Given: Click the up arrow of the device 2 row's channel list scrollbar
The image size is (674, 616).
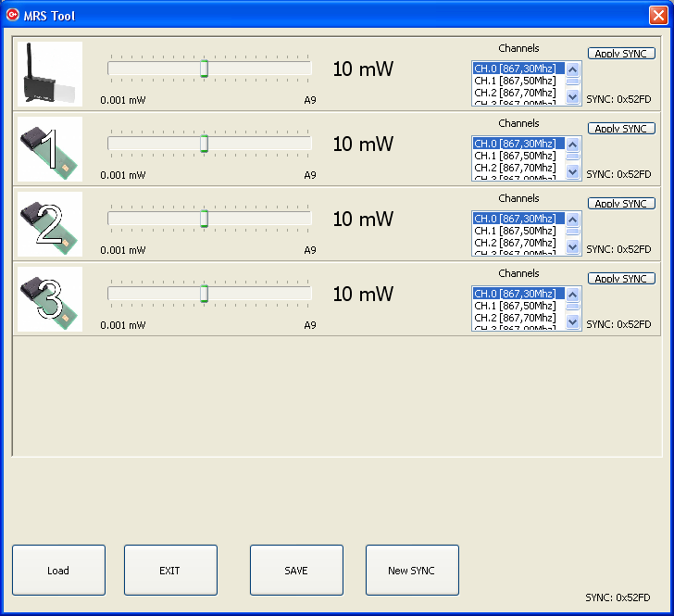Looking at the screenshot, I should tap(572, 220).
